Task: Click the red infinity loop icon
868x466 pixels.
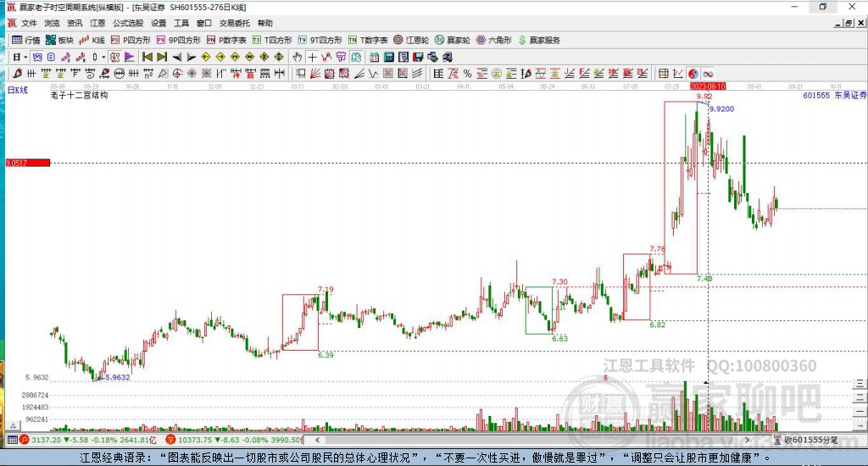Action: coord(708,74)
